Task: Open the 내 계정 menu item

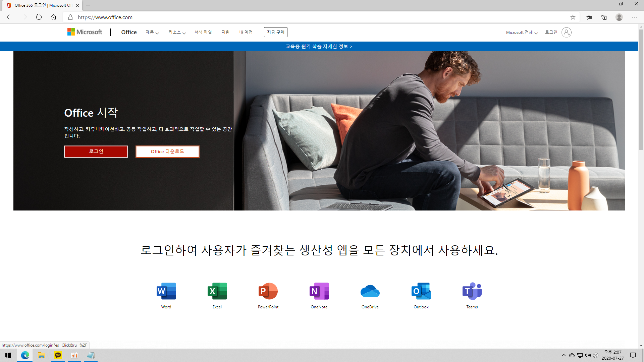Action: pos(246,32)
